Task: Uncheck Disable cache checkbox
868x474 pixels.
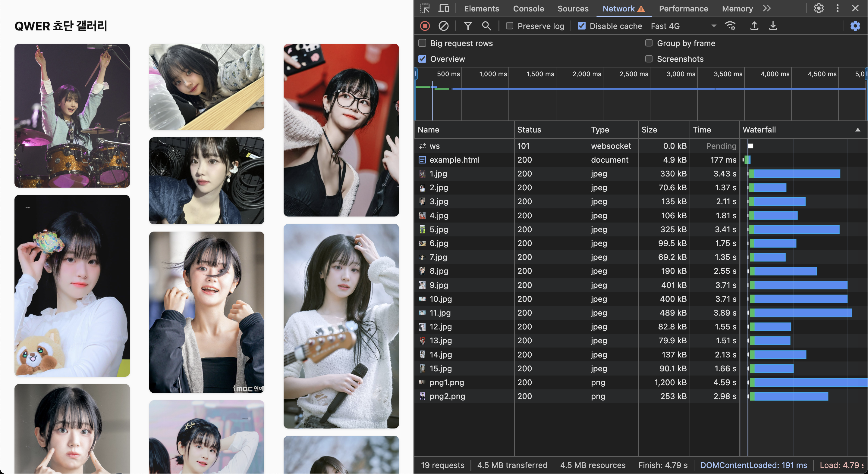Action: coord(582,26)
